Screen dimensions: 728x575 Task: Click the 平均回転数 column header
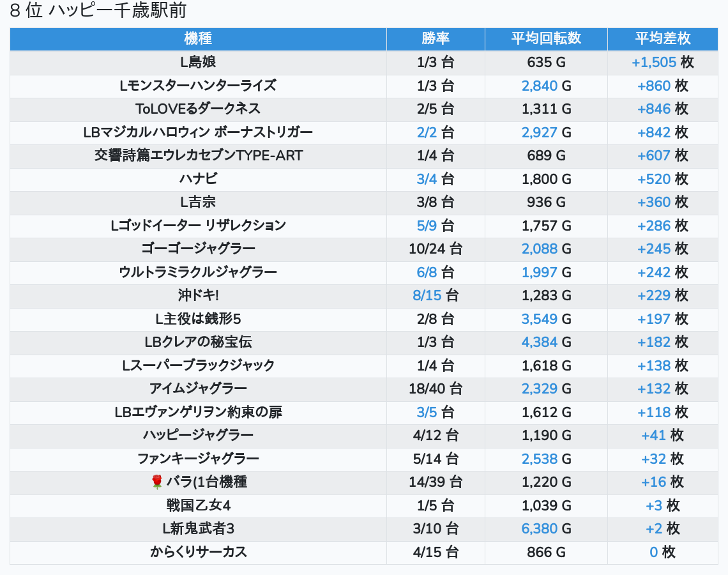[x=546, y=38]
